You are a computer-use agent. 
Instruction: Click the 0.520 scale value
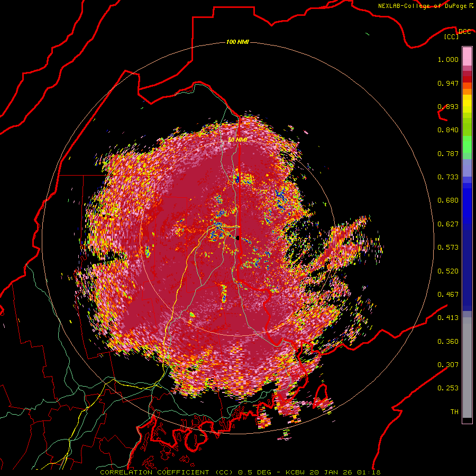(448, 271)
